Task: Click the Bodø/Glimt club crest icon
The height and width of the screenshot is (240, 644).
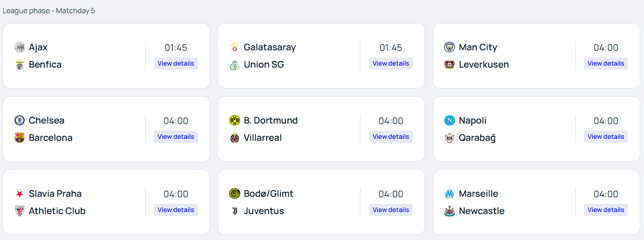Action: (x=234, y=194)
